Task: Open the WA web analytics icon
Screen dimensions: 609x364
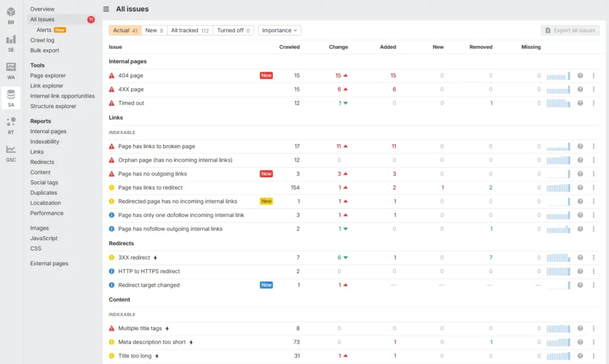Action: [x=11, y=71]
